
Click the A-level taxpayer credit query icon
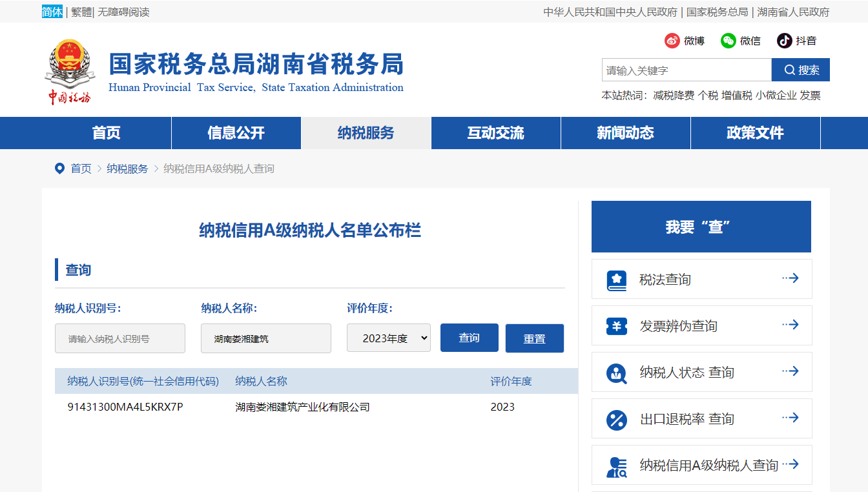pyautogui.click(x=617, y=466)
